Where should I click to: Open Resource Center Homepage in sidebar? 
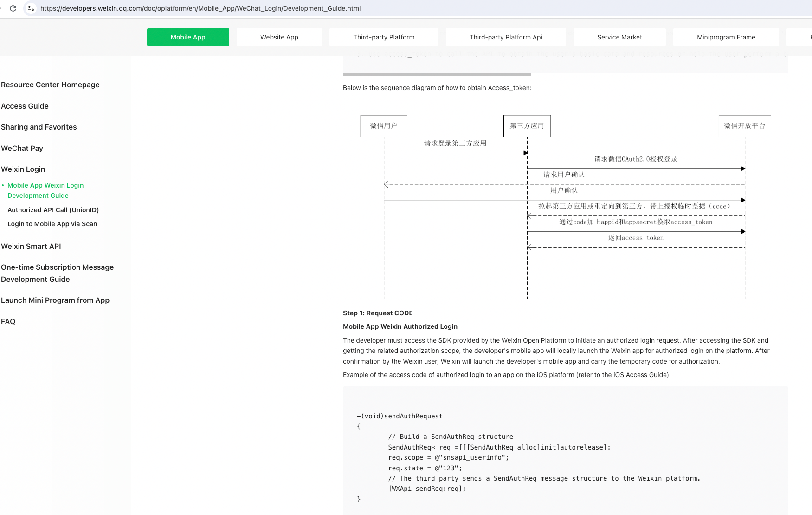(x=50, y=85)
